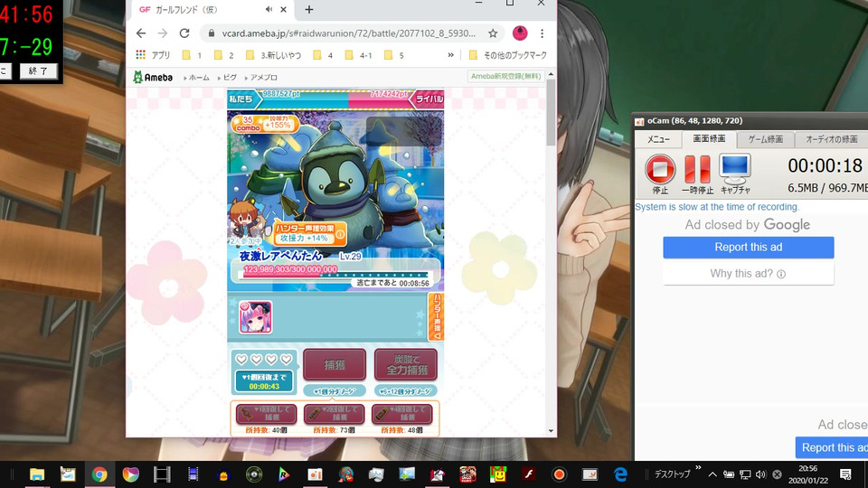Open the アプリ apps shortcut
The image size is (868, 488).
click(x=154, y=55)
